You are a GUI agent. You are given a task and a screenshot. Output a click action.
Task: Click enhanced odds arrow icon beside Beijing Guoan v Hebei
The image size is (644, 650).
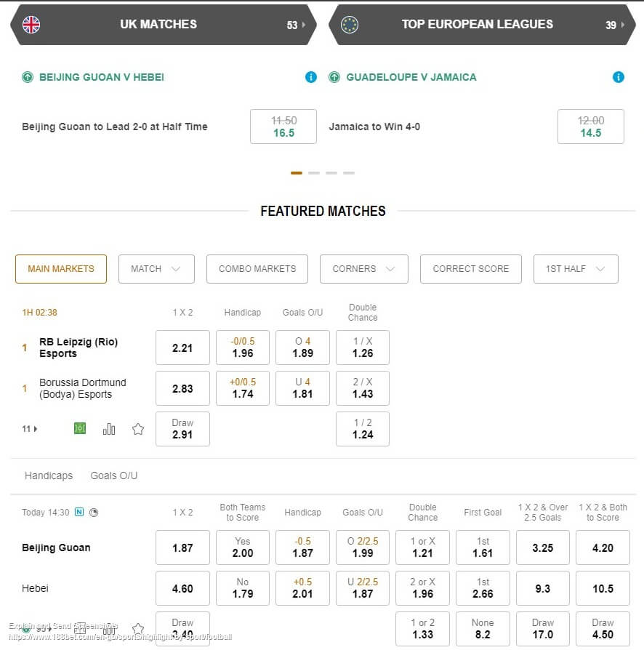click(28, 77)
